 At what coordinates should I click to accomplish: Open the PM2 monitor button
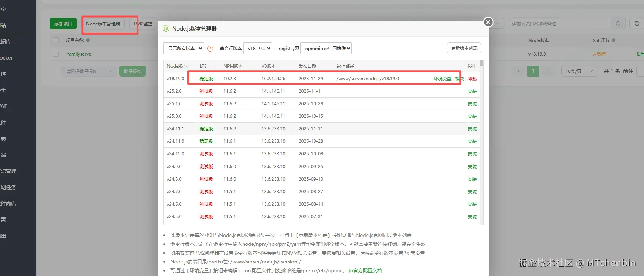144,24
